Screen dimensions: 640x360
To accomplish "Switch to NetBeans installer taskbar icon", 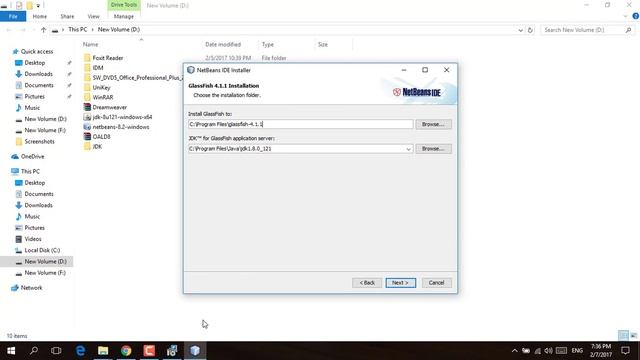I will pos(195,351).
